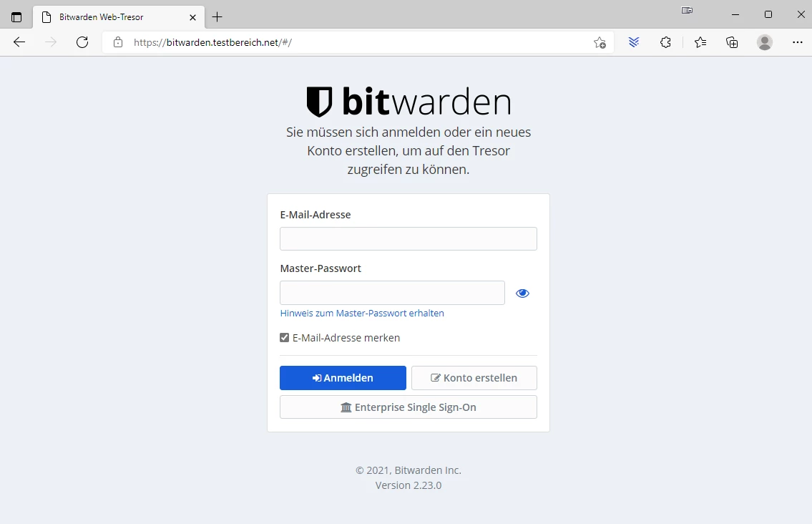The image size is (812, 524).
Task: Click the browser back arrow
Action: pos(19,42)
